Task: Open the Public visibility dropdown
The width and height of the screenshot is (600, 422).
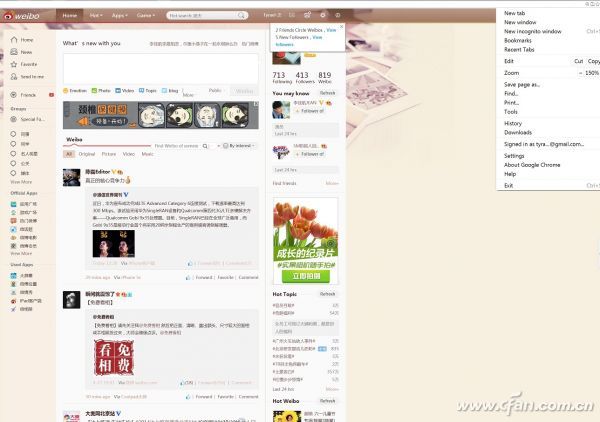Action: pyautogui.click(x=216, y=91)
